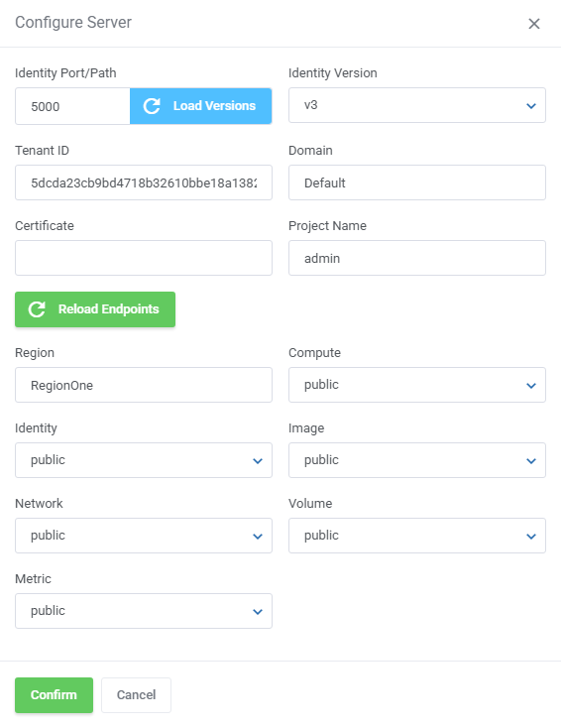Click the Reload Endpoints button

tap(95, 309)
